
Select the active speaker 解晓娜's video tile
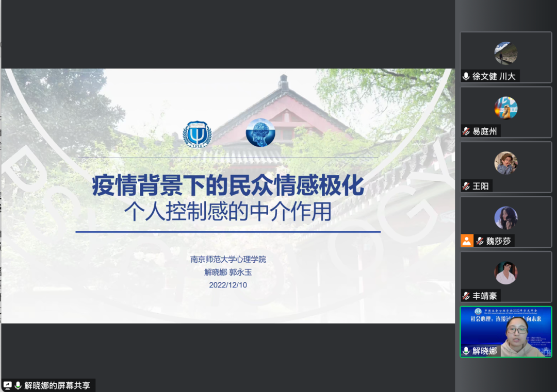pyautogui.click(x=505, y=334)
